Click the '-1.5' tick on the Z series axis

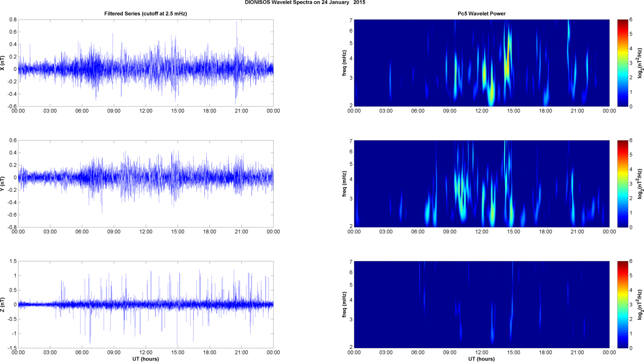(x=11, y=348)
